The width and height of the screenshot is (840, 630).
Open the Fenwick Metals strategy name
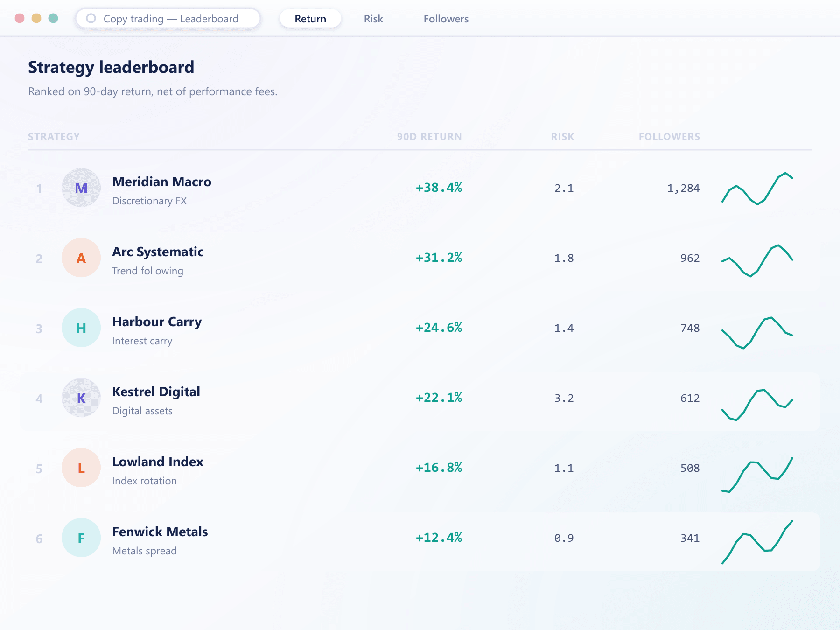click(160, 532)
